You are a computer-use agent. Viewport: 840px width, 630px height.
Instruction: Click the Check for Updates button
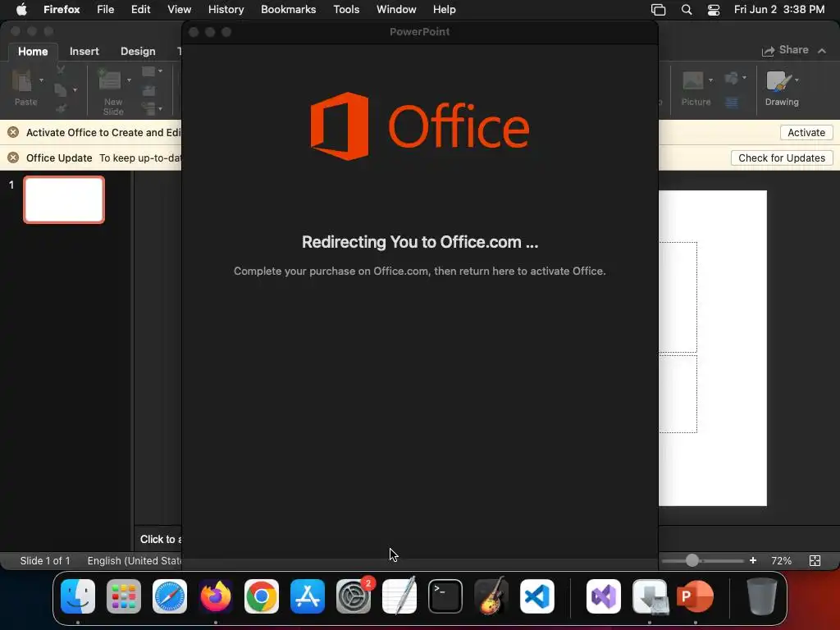click(x=782, y=158)
